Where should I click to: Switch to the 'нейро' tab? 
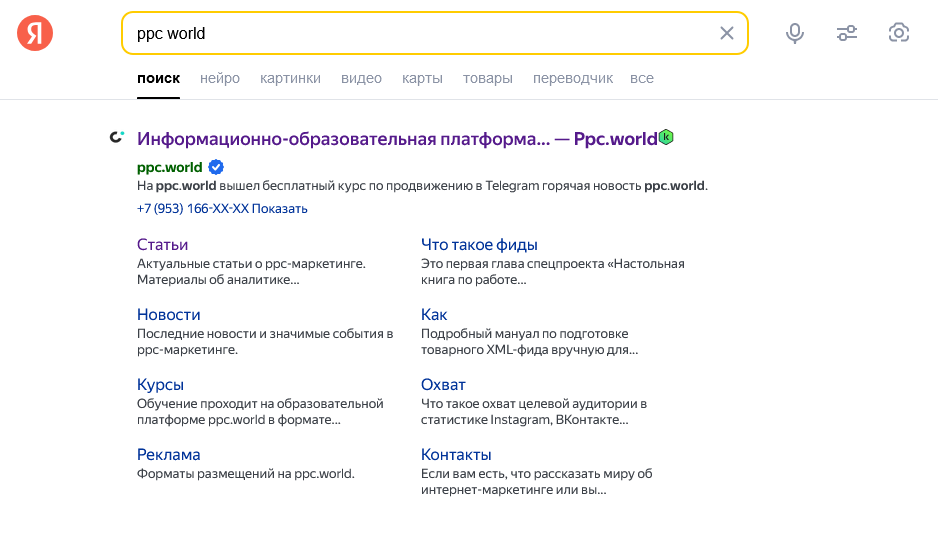(x=220, y=78)
